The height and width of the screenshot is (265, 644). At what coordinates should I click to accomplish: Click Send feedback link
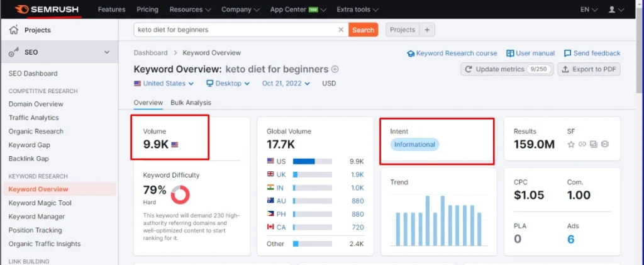592,54
